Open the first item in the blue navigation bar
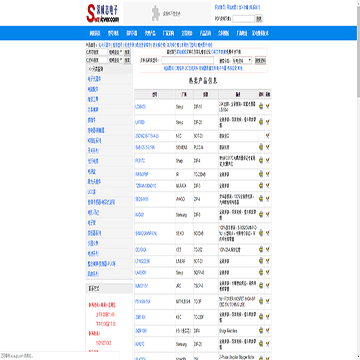This screenshot has width=360, height=360. tap(95, 33)
